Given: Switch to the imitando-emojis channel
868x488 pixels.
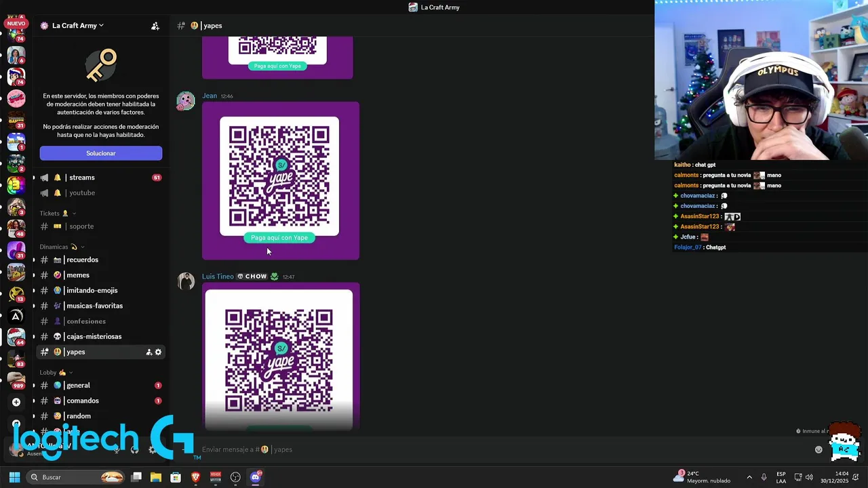Looking at the screenshot, I should pos(100,290).
